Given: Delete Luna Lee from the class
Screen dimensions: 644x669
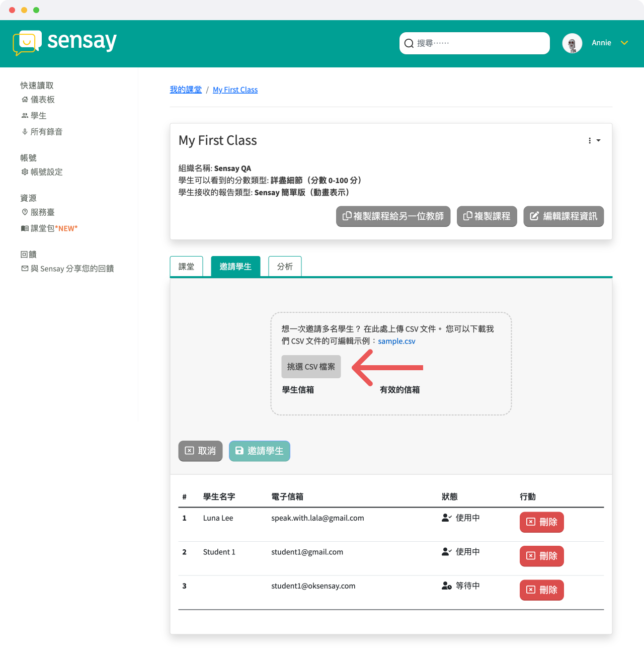Looking at the screenshot, I should (x=541, y=522).
